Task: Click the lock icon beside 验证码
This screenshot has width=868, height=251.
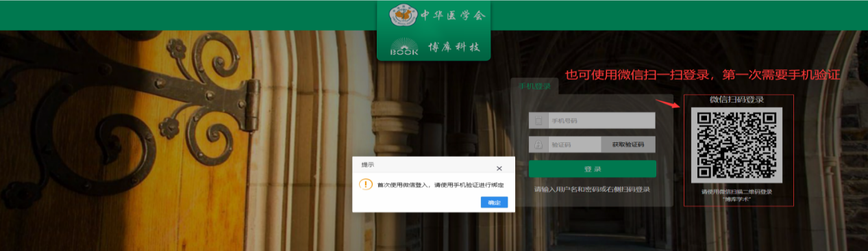Action: point(538,145)
